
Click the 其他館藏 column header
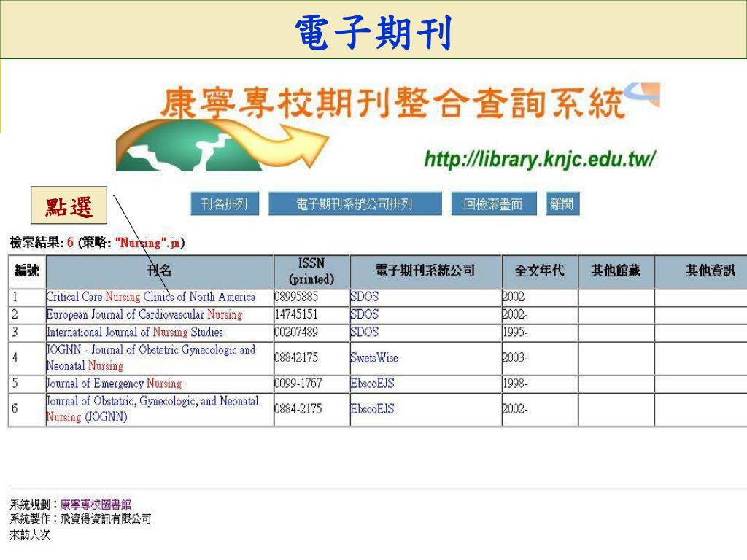point(616,271)
